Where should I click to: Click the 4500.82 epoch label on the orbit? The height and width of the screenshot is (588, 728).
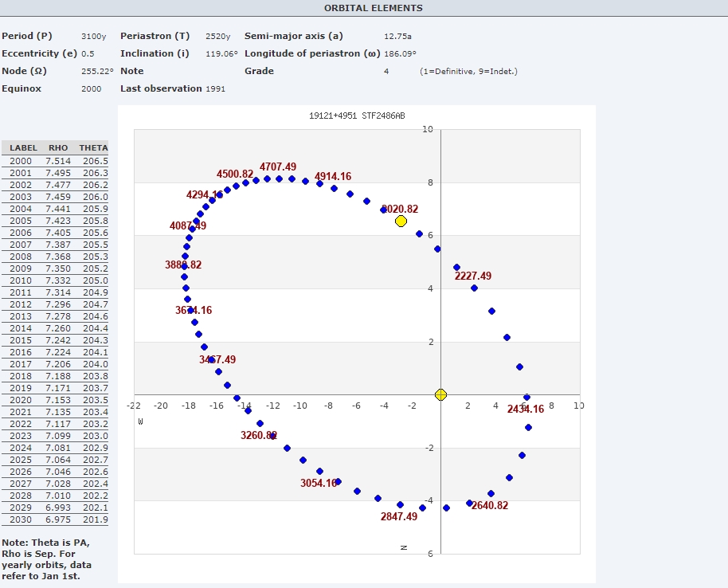[235, 174]
